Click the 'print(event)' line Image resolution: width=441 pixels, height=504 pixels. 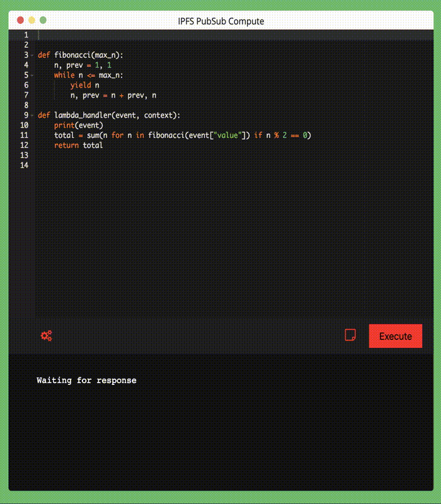click(78, 125)
